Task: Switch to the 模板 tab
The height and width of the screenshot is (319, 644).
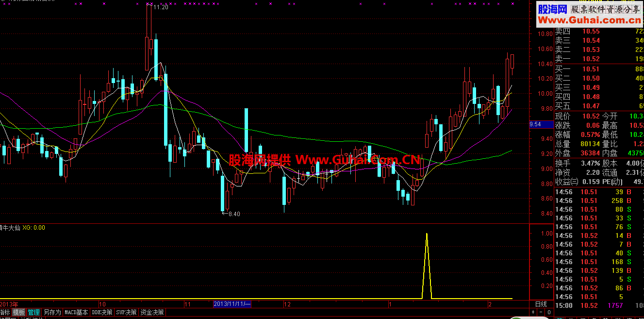Action: [x=19, y=312]
